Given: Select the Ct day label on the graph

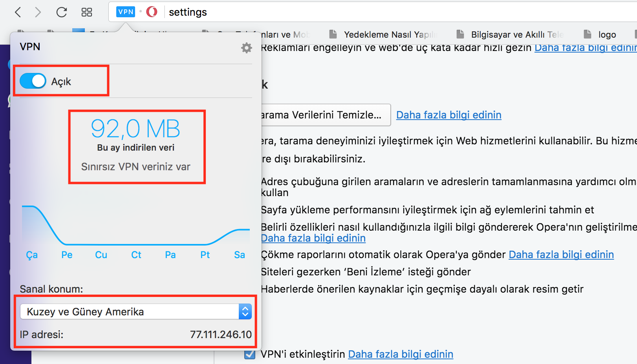Looking at the screenshot, I should [x=136, y=255].
